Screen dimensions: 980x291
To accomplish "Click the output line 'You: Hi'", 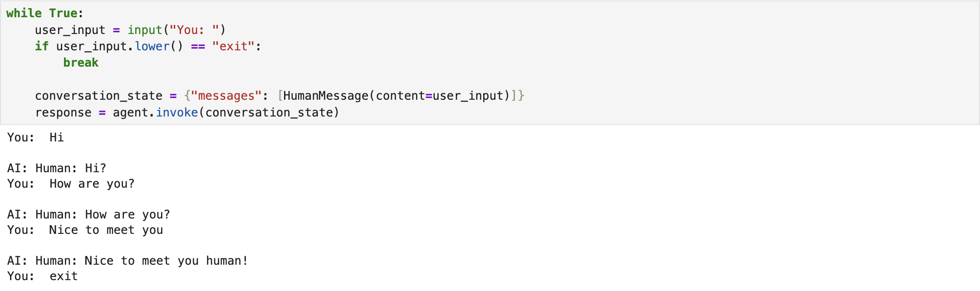I will tap(35, 137).
